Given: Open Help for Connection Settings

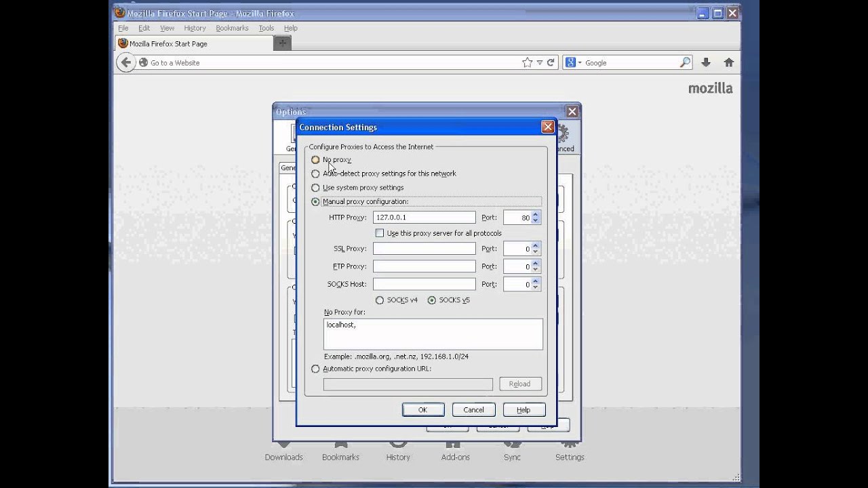Looking at the screenshot, I should coord(524,409).
